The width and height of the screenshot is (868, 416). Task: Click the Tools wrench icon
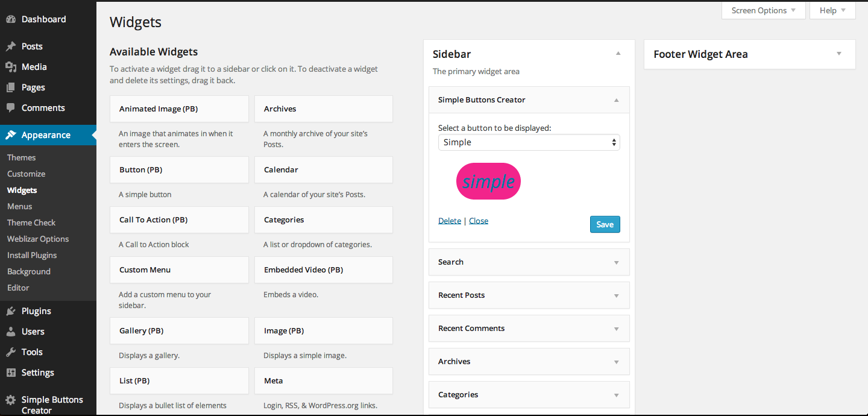point(11,352)
